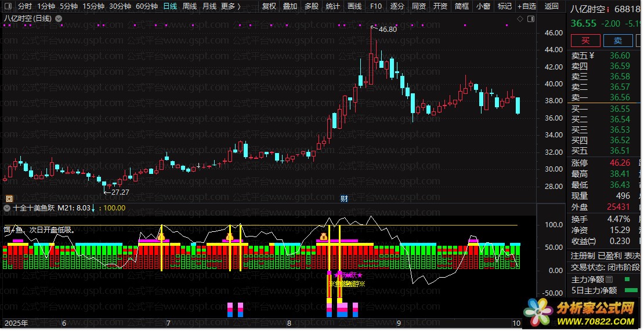The image size is (644, 331).
Task: Click the 返回 back button
Action: pyautogui.click(x=551, y=6)
